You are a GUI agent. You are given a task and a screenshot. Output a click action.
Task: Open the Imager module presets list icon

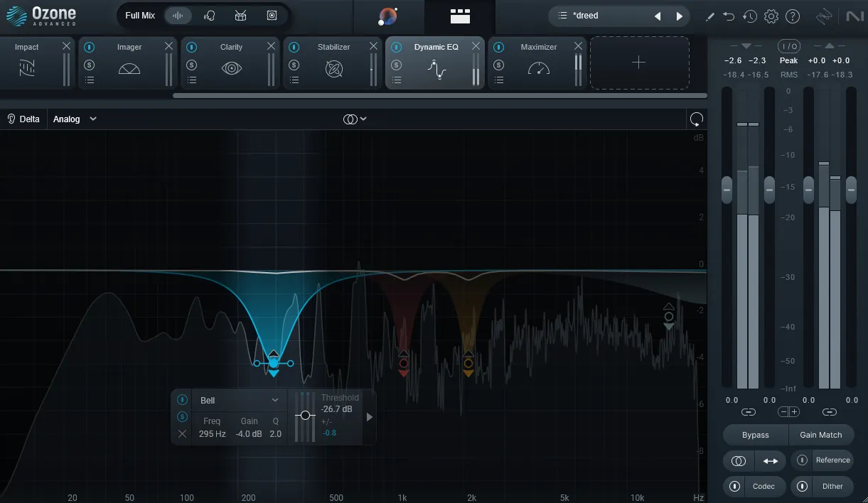tap(90, 80)
